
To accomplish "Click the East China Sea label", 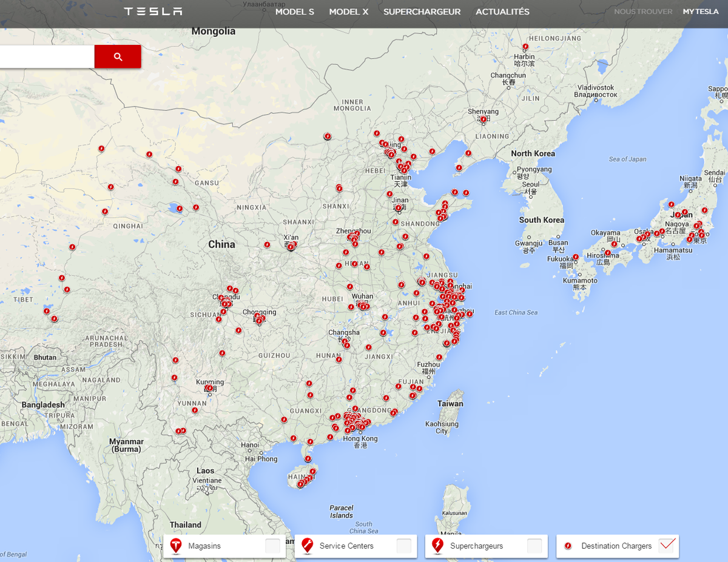I will coord(516,312).
